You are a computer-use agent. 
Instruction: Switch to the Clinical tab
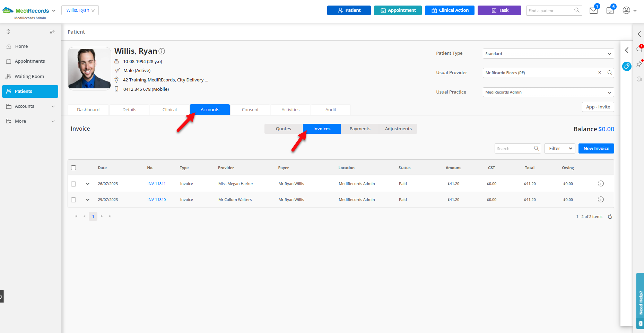169,109
